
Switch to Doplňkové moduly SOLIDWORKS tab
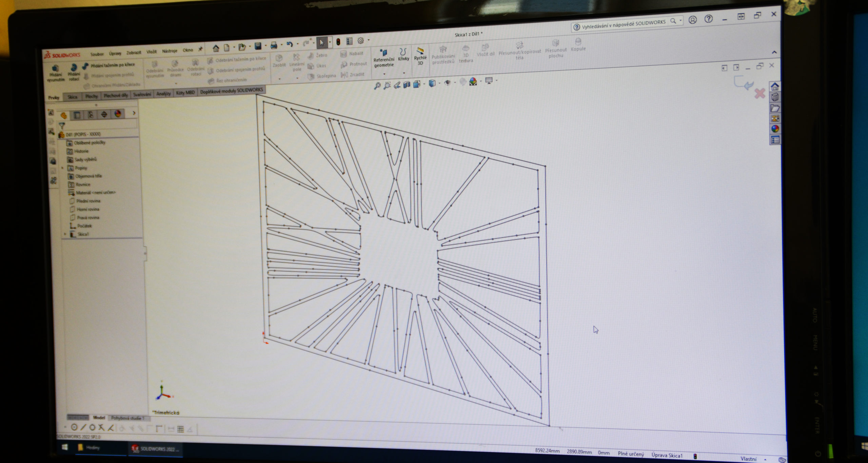tap(231, 91)
